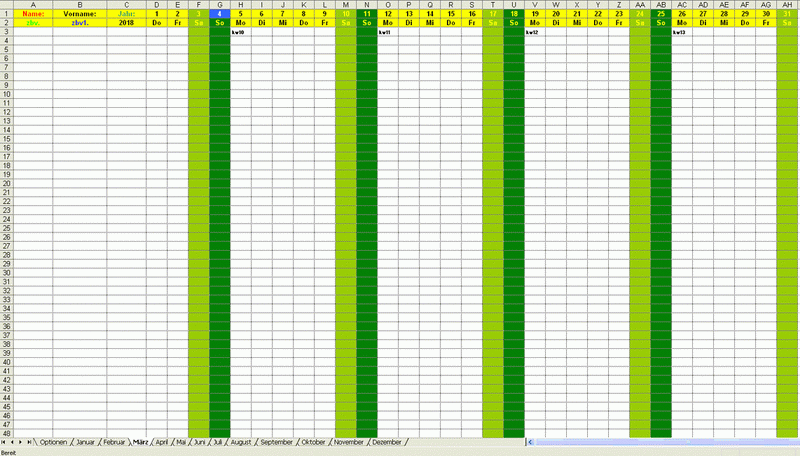Click the 'Vorname:' cell
This screenshot has width=800, height=456.
coord(80,14)
